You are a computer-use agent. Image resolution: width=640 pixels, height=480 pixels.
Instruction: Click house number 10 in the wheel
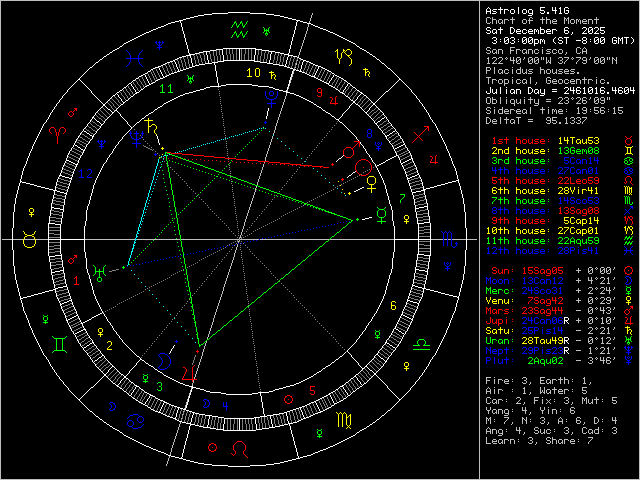click(x=253, y=73)
